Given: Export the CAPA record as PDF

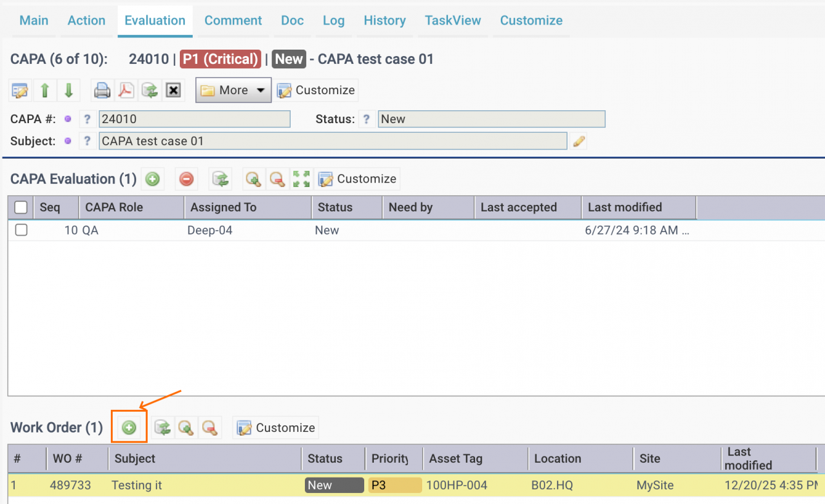Looking at the screenshot, I should tap(125, 90).
